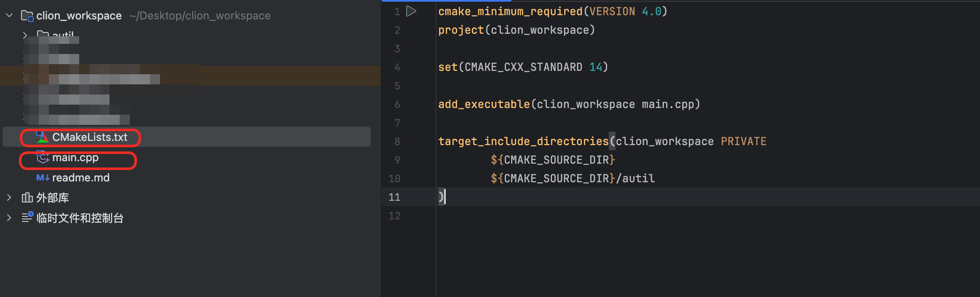
Task: Click the autil folder icon
Action: pos(43,34)
